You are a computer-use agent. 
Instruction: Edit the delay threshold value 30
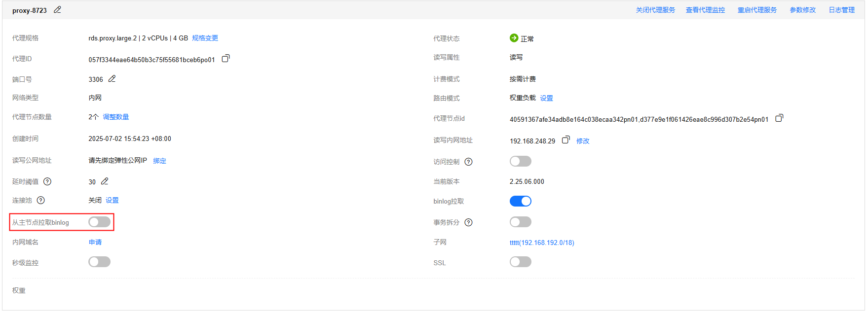pos(105,181)
